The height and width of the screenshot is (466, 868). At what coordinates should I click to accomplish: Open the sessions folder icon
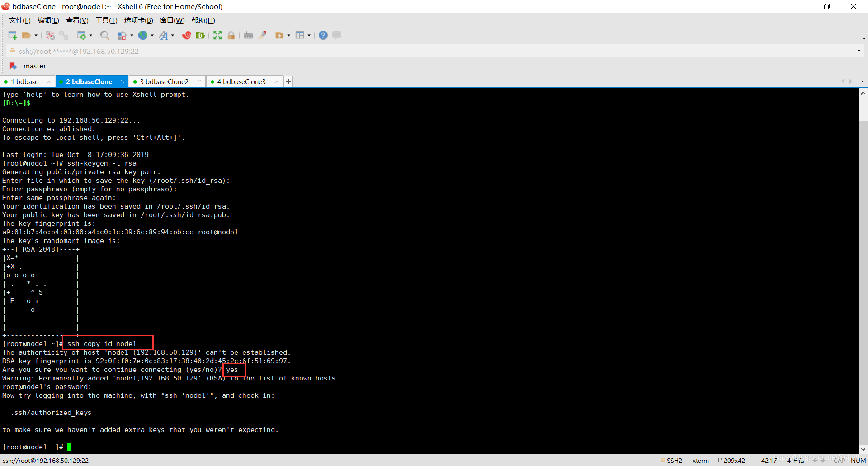coord(27,35)
